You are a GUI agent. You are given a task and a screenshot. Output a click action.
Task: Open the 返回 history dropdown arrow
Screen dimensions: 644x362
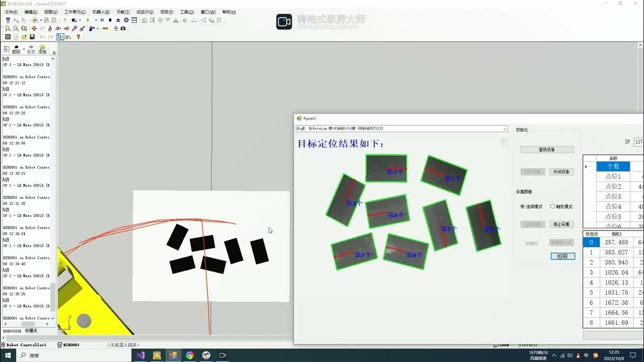(24, 49)
